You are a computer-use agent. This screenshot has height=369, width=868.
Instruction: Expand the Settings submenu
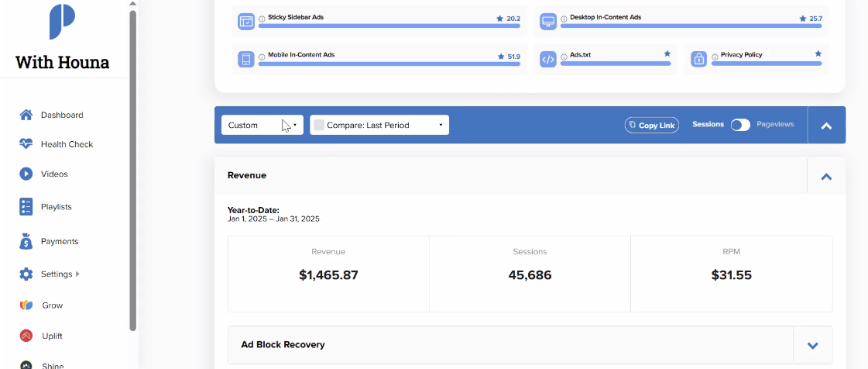pos(77,274)
